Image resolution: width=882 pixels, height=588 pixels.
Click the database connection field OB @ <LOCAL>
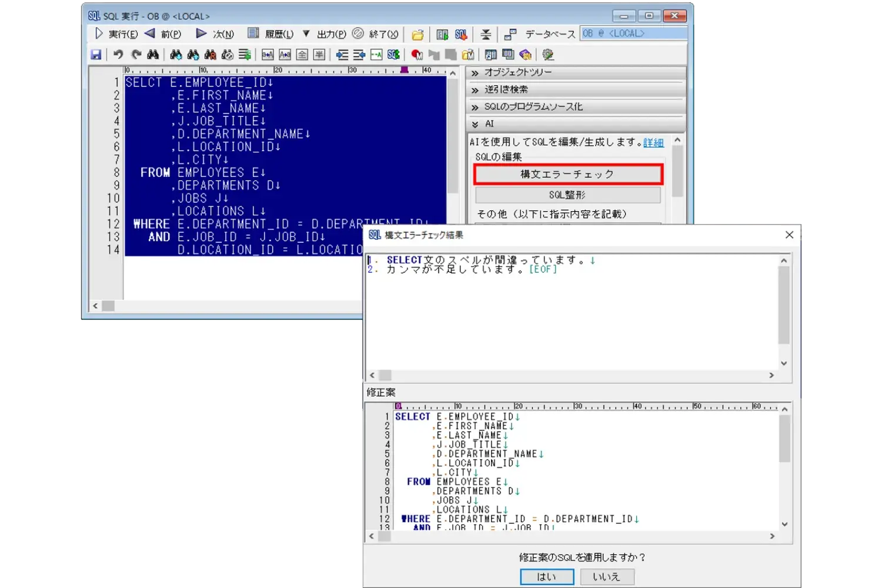click(633, 34)
